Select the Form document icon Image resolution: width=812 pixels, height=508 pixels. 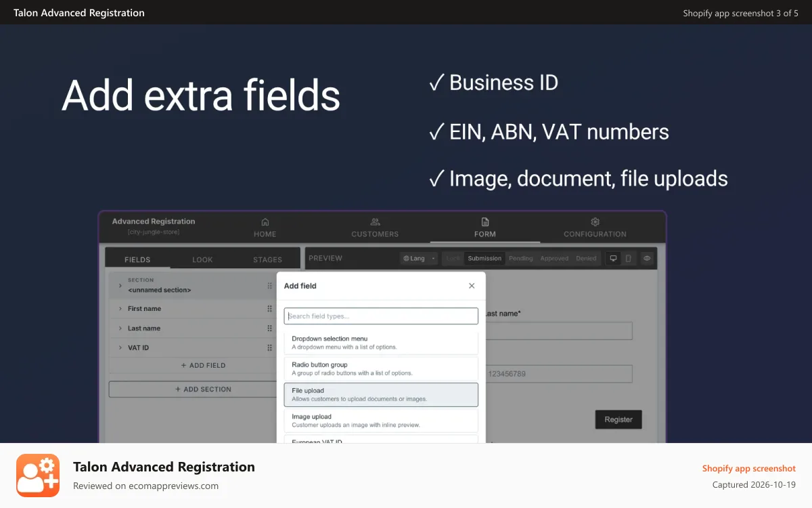click(x=485, y=221)
